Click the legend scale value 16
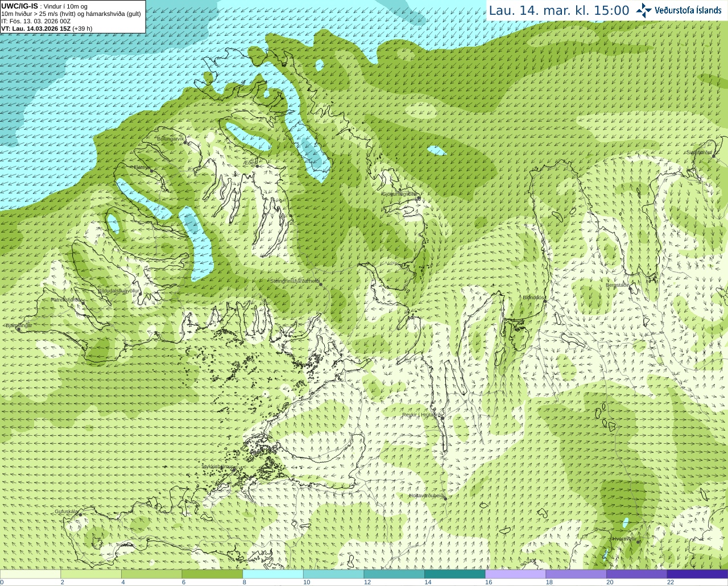728x586 pixels. pos(489,582)
